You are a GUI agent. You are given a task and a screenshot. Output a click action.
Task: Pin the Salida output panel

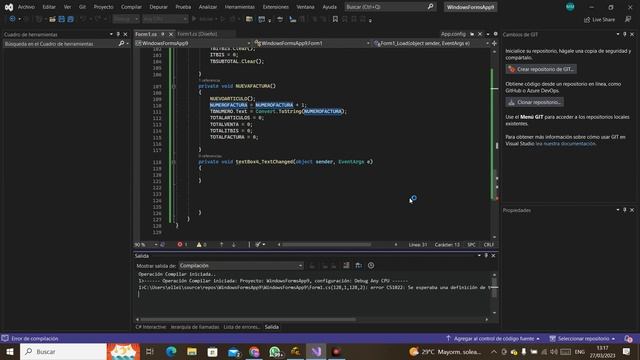coord(486,256)
